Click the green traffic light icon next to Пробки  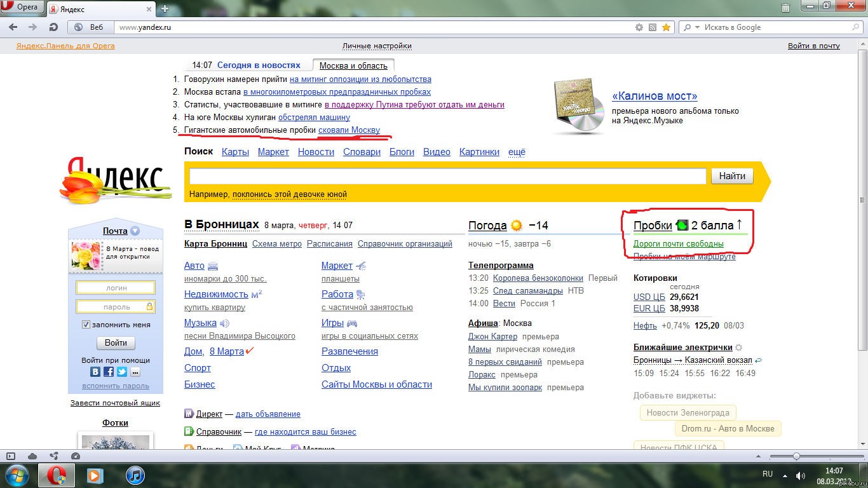click(682, 225)
